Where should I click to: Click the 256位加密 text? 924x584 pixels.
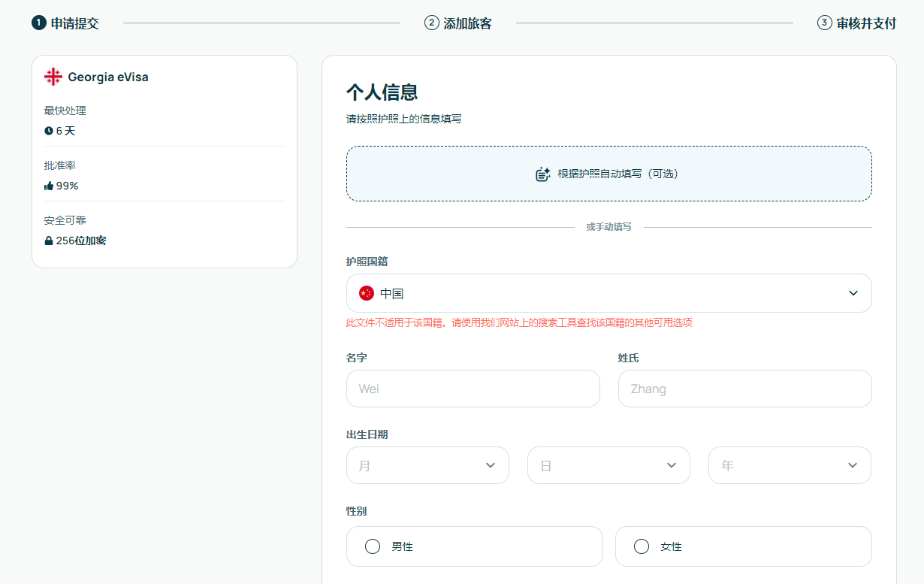(81, 241)
